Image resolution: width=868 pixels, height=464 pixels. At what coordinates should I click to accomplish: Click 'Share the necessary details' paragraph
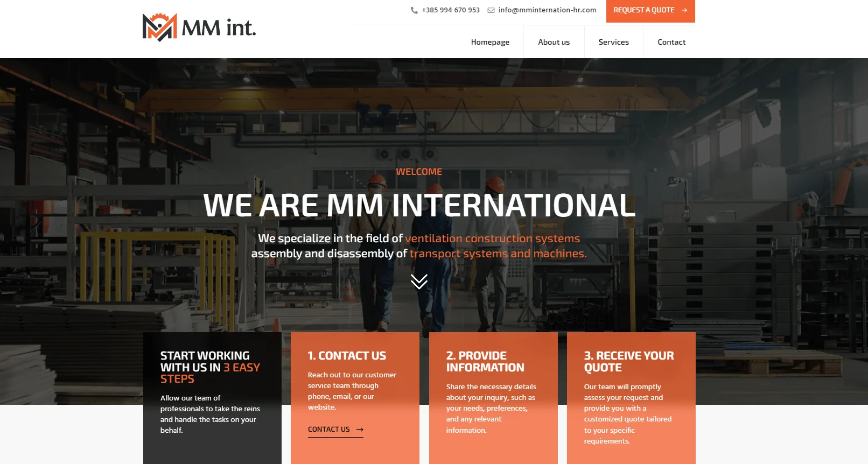491,409
